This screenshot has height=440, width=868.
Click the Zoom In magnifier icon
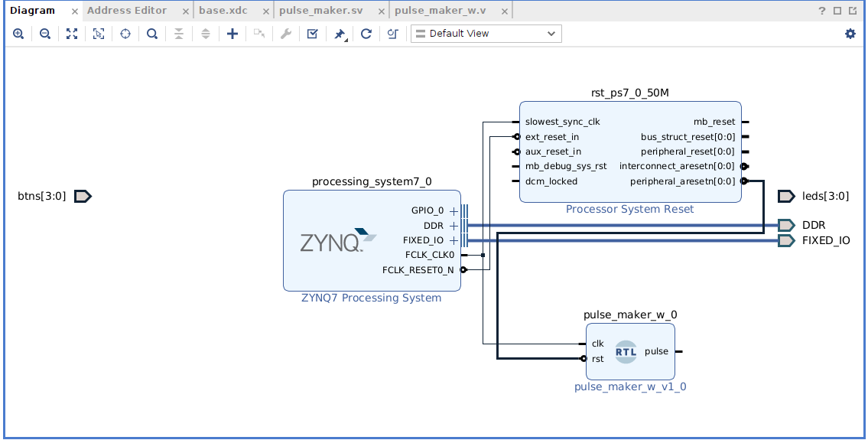coord(18,34)
